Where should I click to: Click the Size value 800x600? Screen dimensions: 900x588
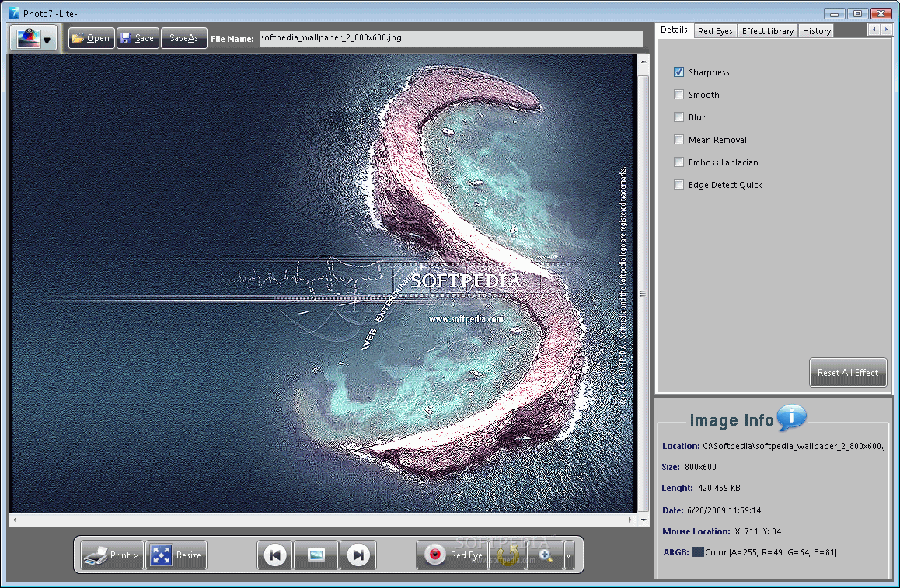[700, 467]
